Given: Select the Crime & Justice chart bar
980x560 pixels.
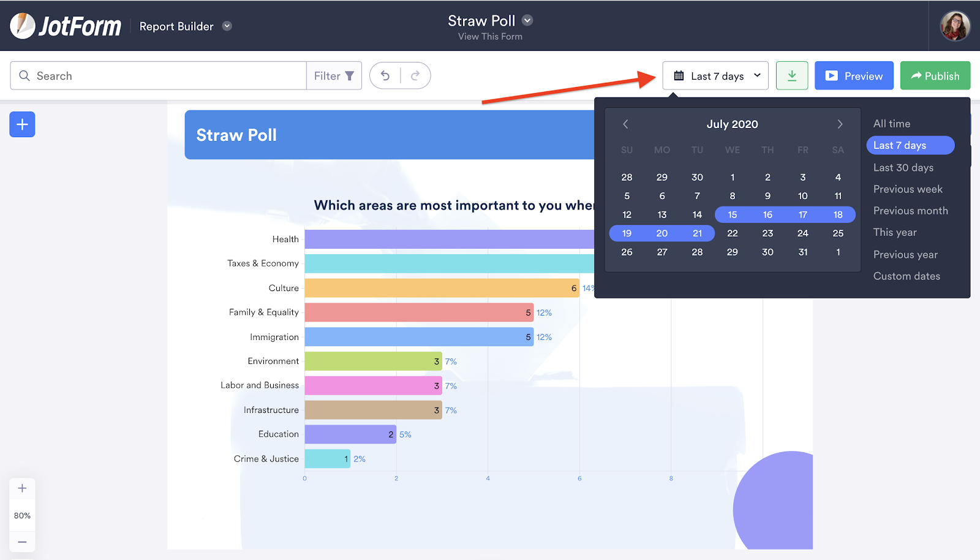Looking at the screenshot, I should click(x=328, y=459).
